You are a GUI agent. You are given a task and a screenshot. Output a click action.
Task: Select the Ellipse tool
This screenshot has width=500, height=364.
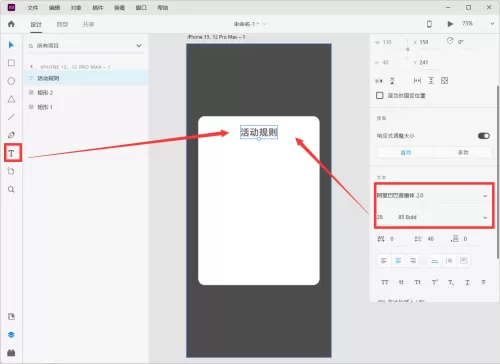click(11, 81)
